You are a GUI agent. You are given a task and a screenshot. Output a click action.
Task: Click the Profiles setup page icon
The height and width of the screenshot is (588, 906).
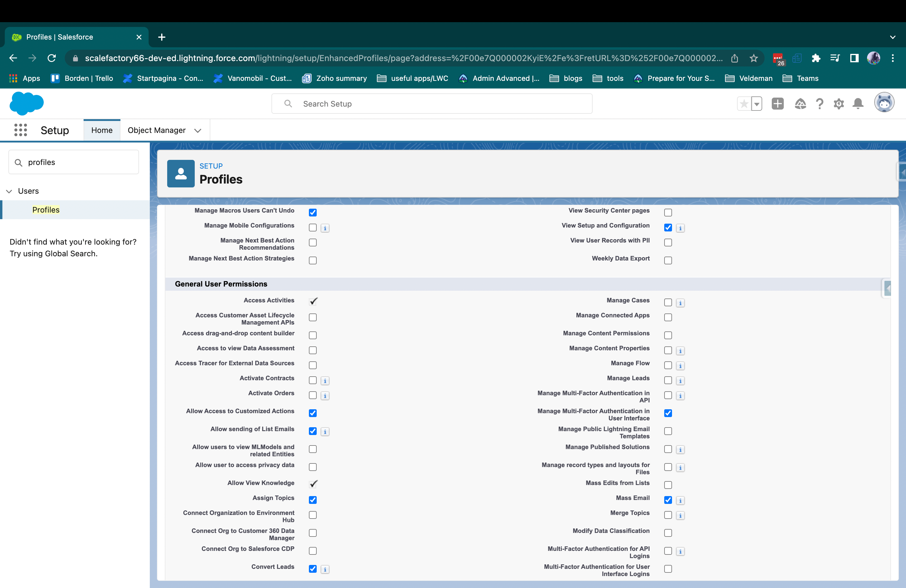[x=181, y=173]
